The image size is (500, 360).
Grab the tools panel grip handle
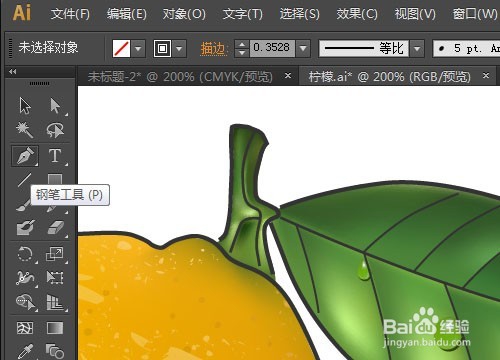(39, 83)
